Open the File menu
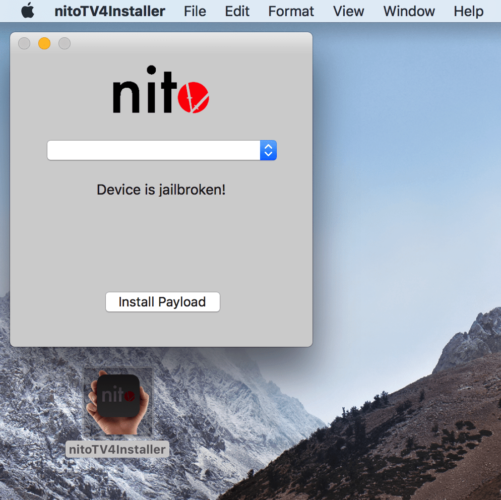This screenshot has width=501, height=500. pyautogui.click(x=195, y=11)
